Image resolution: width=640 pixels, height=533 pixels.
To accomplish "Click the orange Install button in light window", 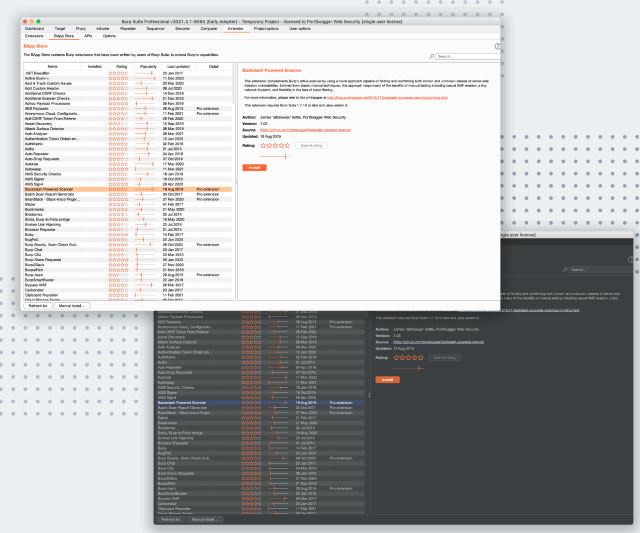I will [x=254, y=168].
